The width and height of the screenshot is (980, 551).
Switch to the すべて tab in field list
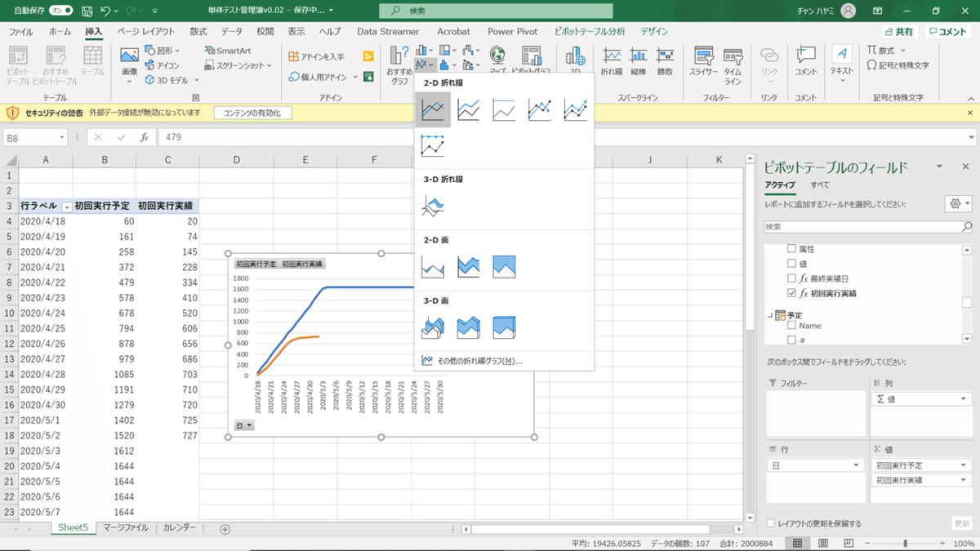tap(820, 185)
